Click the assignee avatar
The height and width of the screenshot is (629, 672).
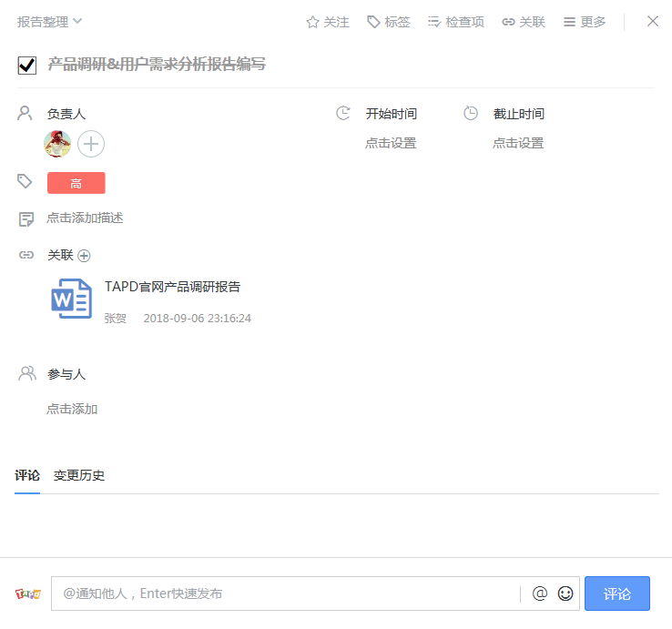pos(57,144)
